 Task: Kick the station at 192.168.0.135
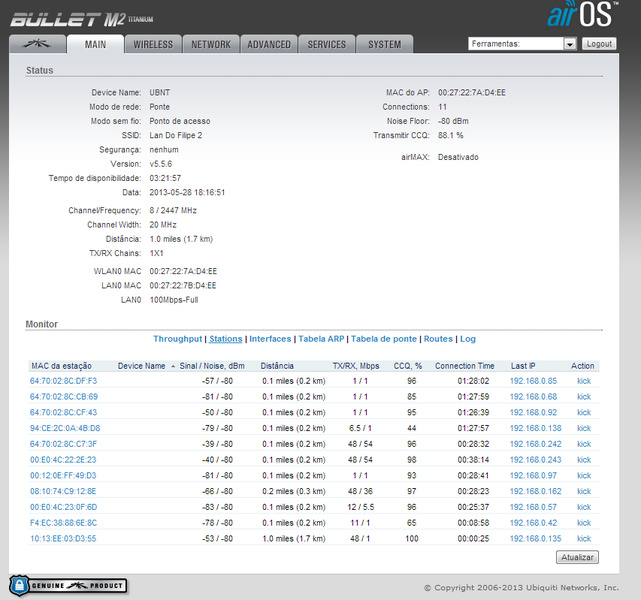click(x=584, y=539)
